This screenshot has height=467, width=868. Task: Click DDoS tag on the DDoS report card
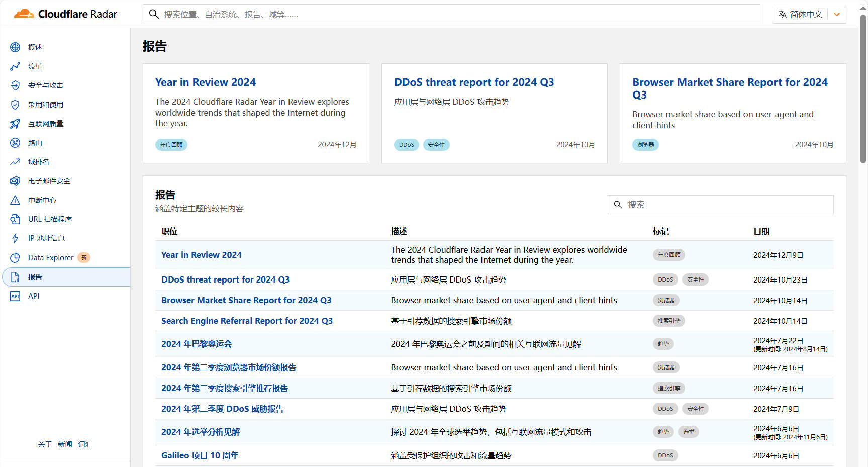406,145
